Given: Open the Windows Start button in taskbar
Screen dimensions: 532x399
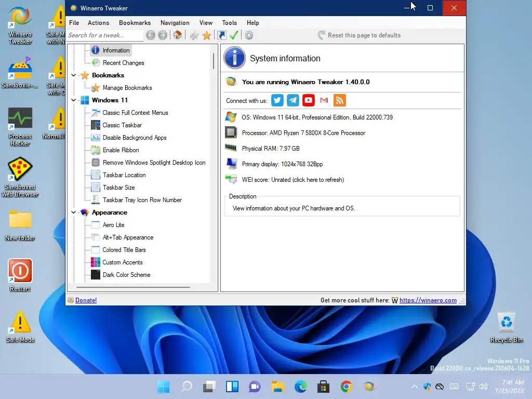Looking at the screenshot, I should point(164,387).
